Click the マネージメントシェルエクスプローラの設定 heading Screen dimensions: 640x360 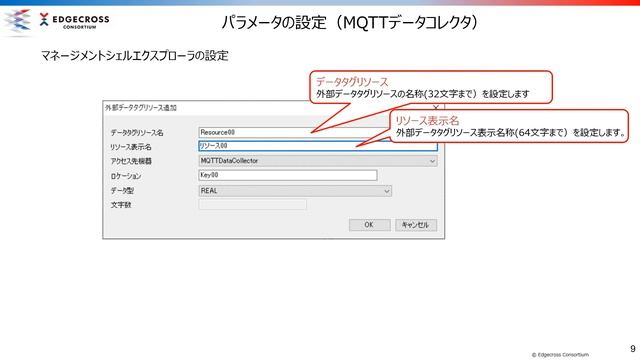tap(135, 56)
